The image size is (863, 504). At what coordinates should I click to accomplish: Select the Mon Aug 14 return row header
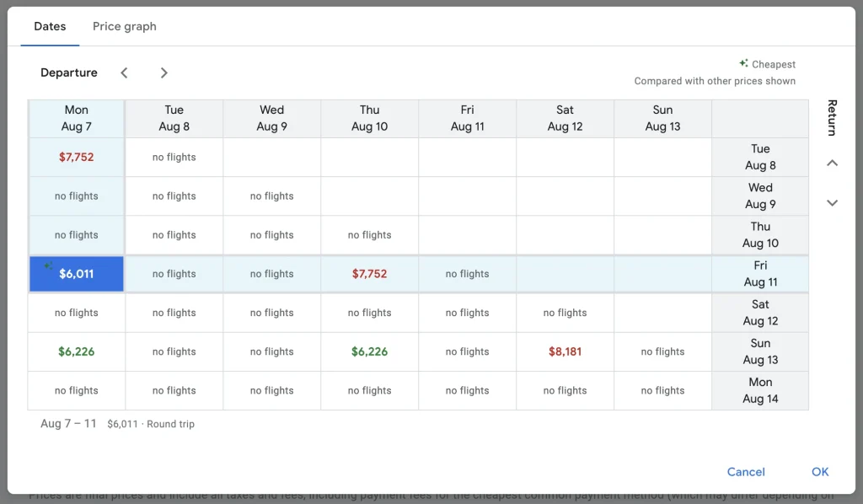[x=760, y=390]
